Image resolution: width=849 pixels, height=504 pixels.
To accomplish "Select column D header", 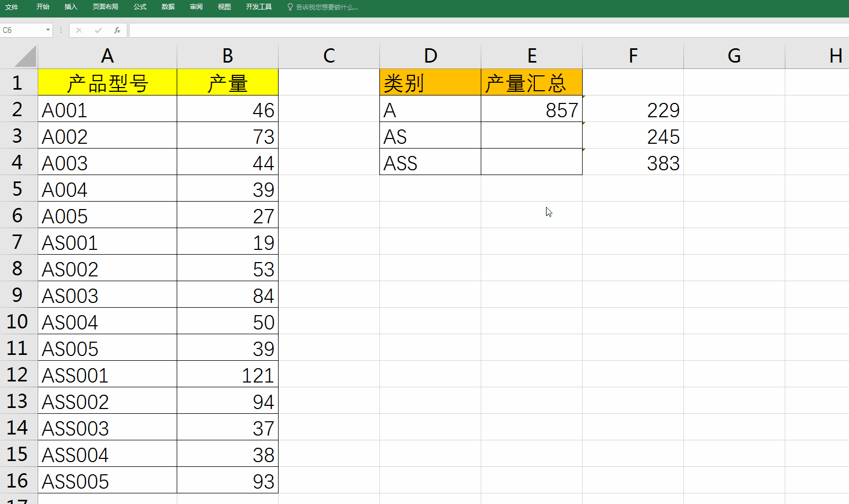I will pos(430,56).
